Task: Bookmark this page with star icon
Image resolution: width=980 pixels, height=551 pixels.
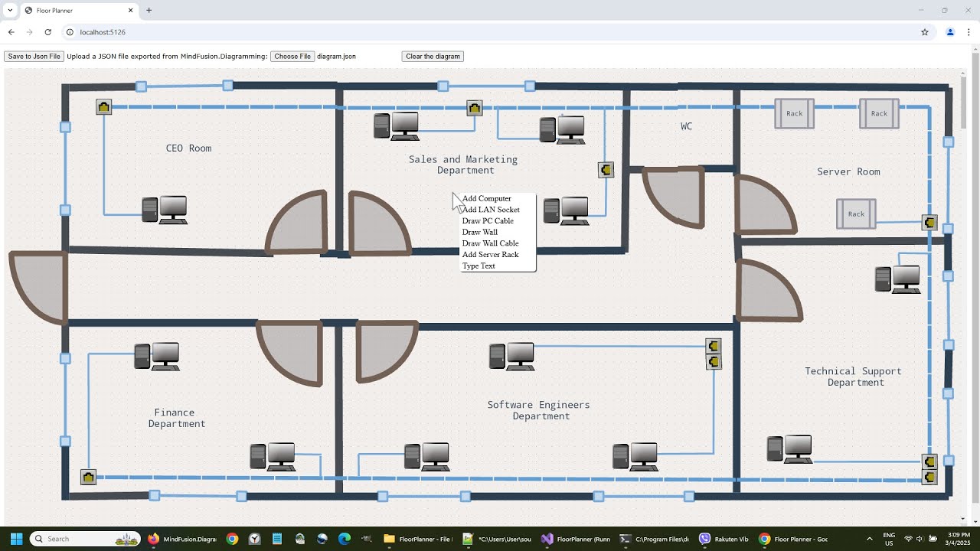Action: pyautogui.click(x=925, y=32)
